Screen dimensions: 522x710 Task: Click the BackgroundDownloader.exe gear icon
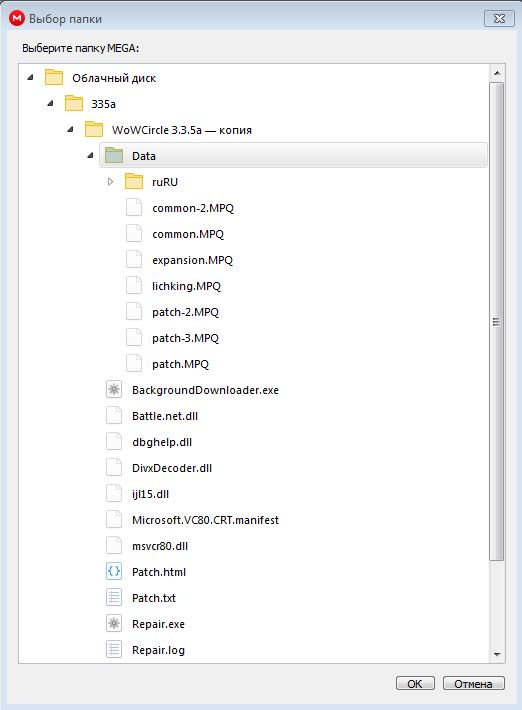tap(114, 389)
